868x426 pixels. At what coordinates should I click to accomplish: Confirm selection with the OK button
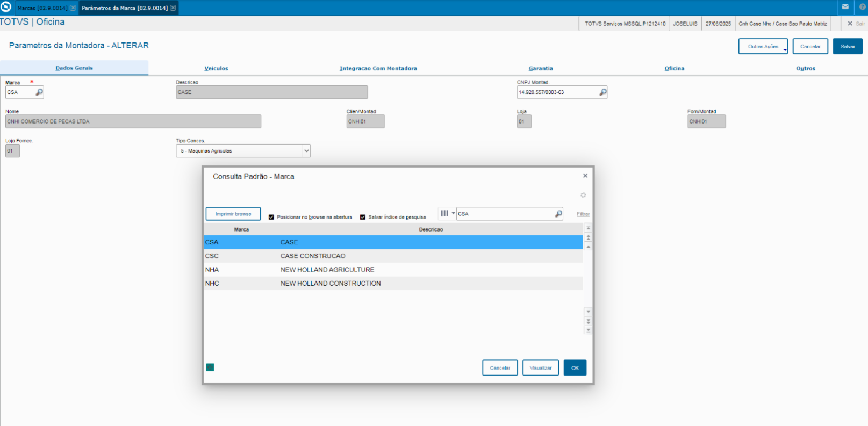coord(575,368)
